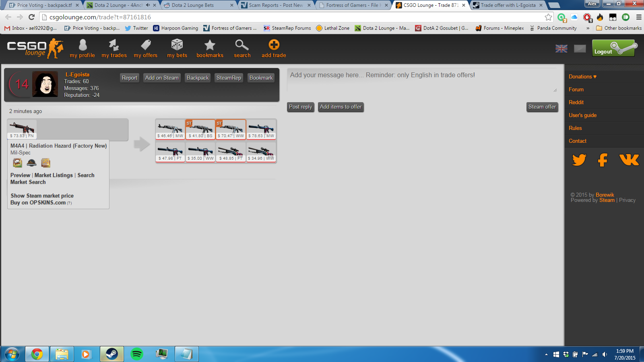The width and height of the screenshot is (644, 362).
Task: Click Add items to offer
Action: pos(341,107)
